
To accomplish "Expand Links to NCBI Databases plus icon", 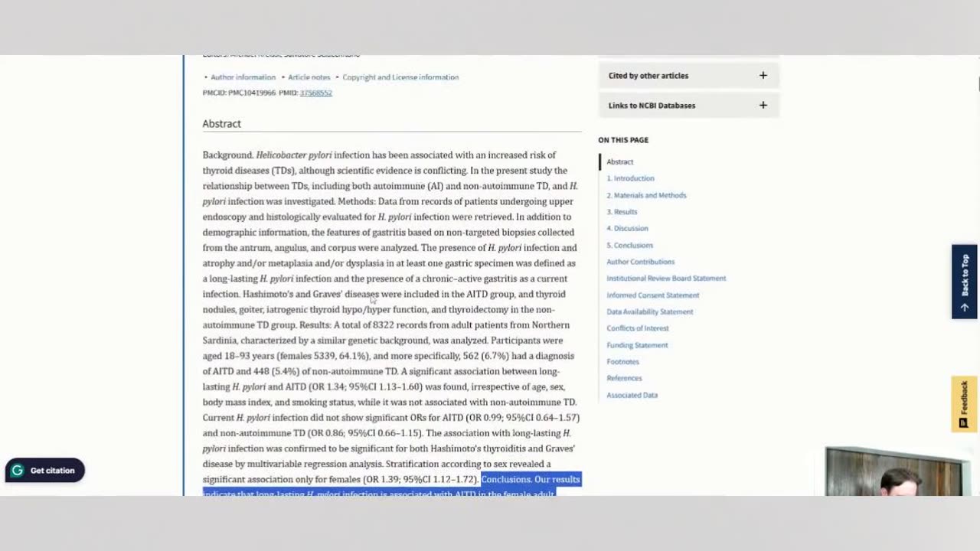I will click(x=763, y=105).
